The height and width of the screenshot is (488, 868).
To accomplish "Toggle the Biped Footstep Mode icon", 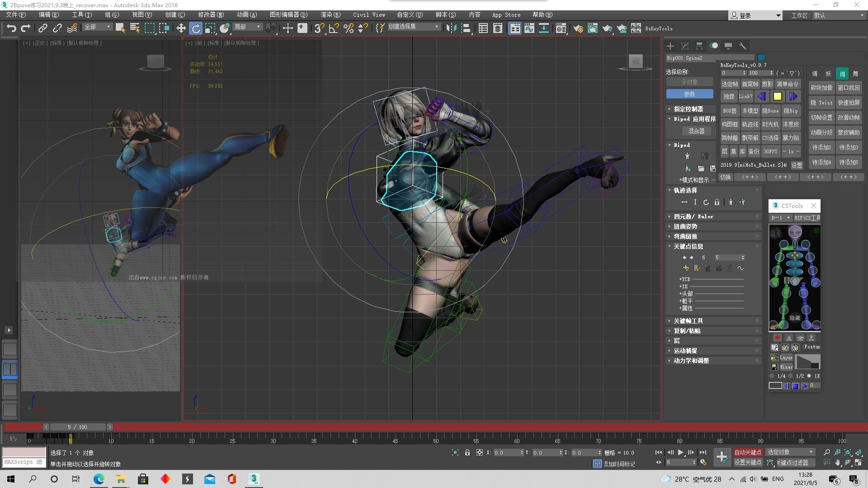I will point(704,156).
